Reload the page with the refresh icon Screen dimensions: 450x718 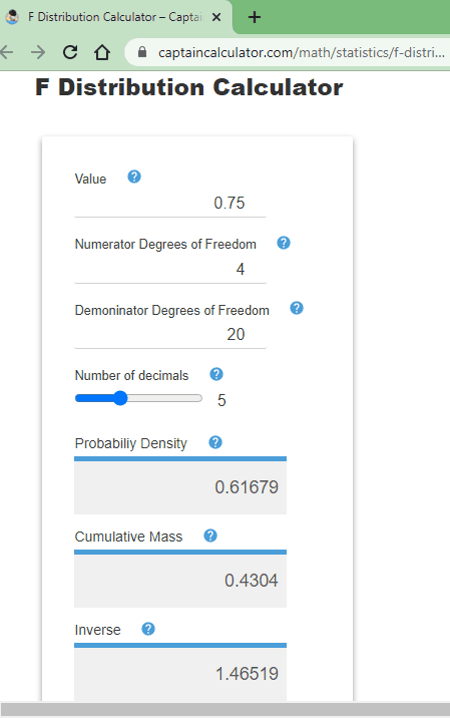70,52
